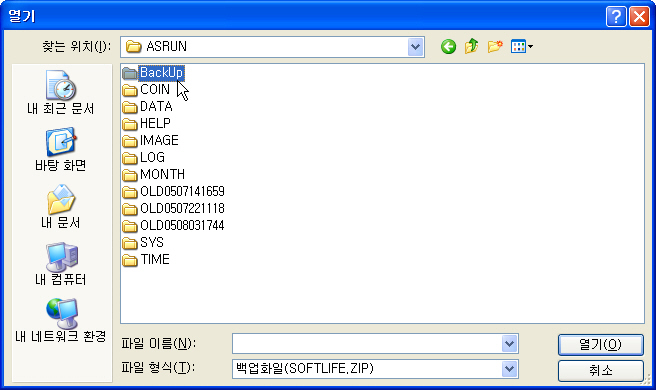Click the 취소 button
The image size is (656, 390).
(600, 370)
